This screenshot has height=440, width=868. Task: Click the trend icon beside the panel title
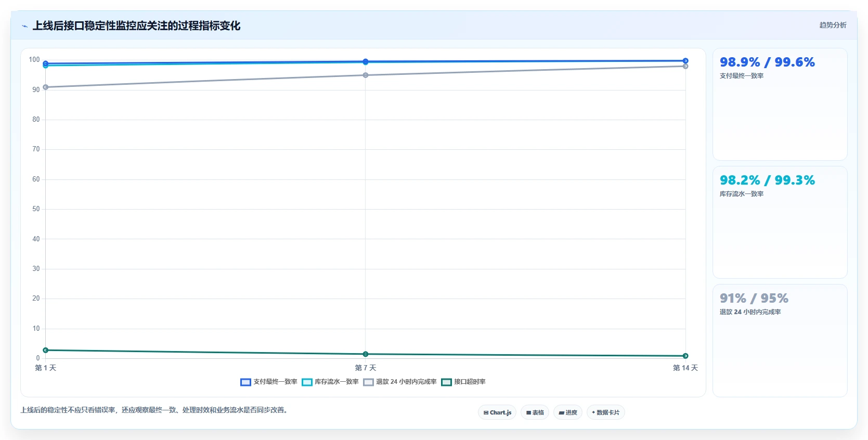point(24,26)
